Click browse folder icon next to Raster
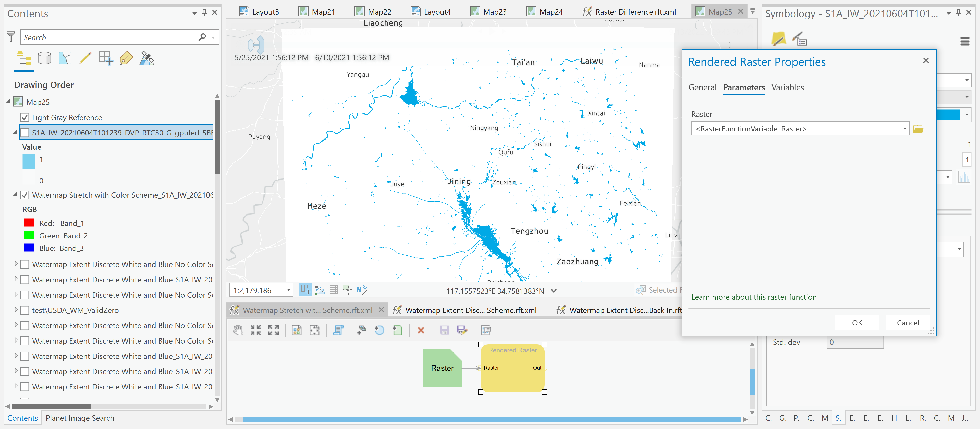Viewport: 980px width, 429px height. [918, 129]
